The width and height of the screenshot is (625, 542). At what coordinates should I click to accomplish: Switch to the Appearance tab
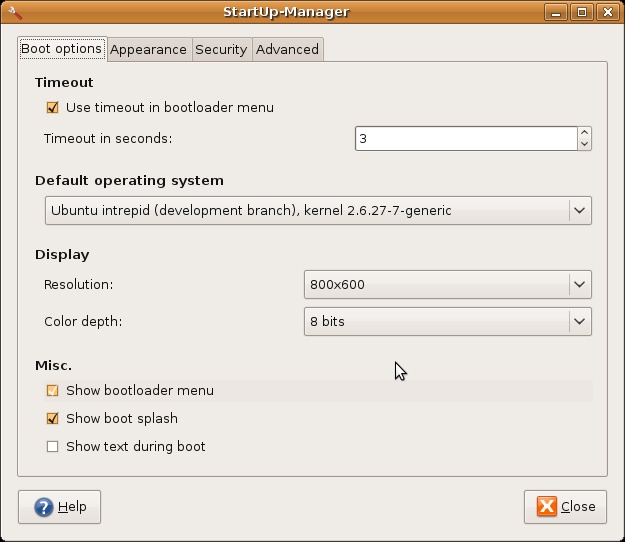[149, 50]
